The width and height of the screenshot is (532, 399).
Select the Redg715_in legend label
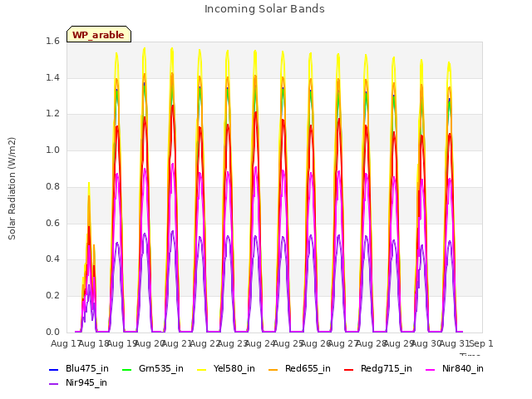click(x=387, y=369)
